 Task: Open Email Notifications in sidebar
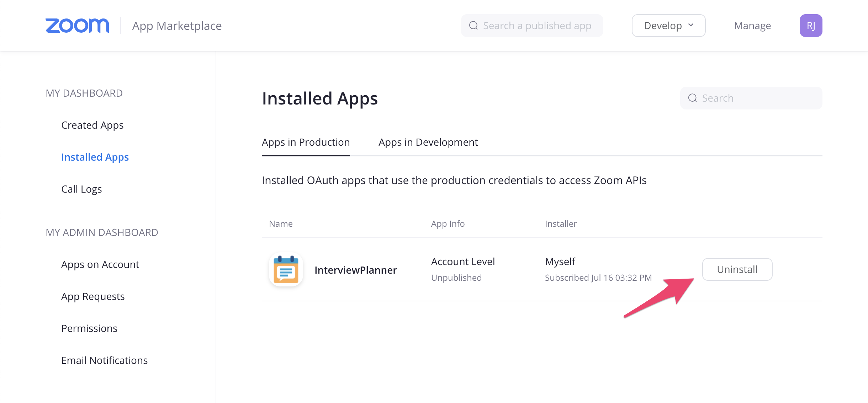(104, 360)
